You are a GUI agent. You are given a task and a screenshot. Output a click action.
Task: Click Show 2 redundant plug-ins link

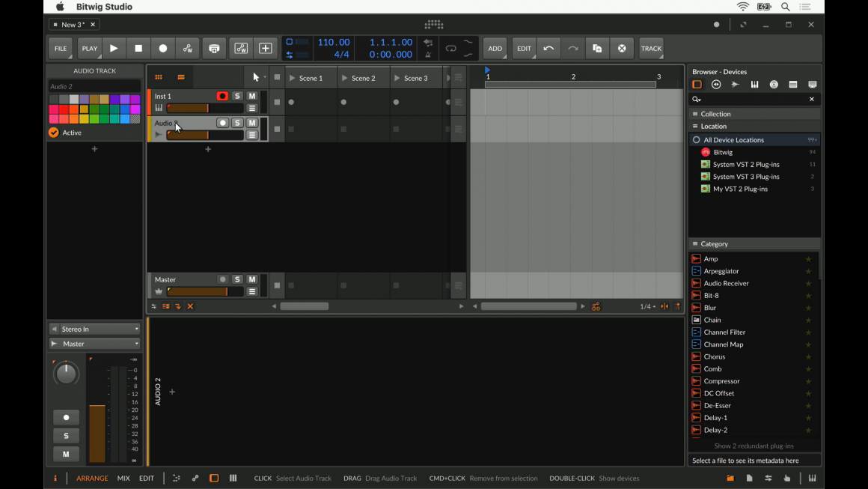pos(754,446)
